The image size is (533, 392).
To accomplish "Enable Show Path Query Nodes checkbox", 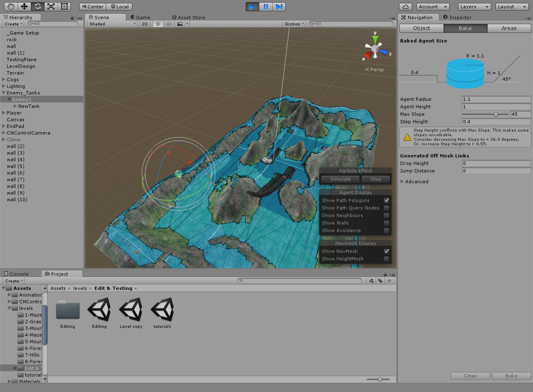I will (x=386, y=208).
